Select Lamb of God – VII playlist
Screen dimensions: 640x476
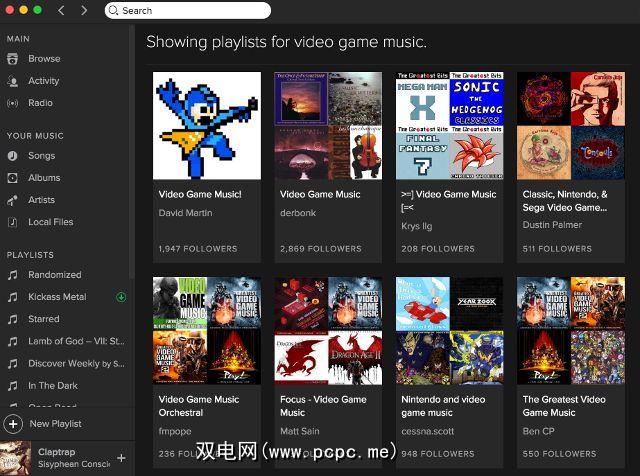pos(76,341)
